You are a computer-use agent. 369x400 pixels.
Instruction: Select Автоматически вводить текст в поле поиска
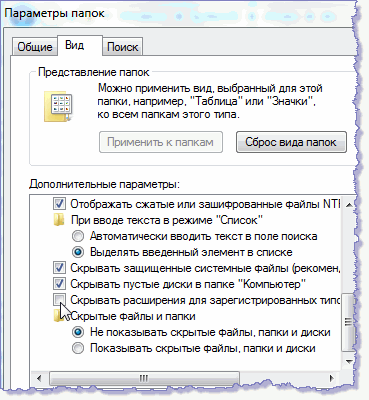point(78,236)
